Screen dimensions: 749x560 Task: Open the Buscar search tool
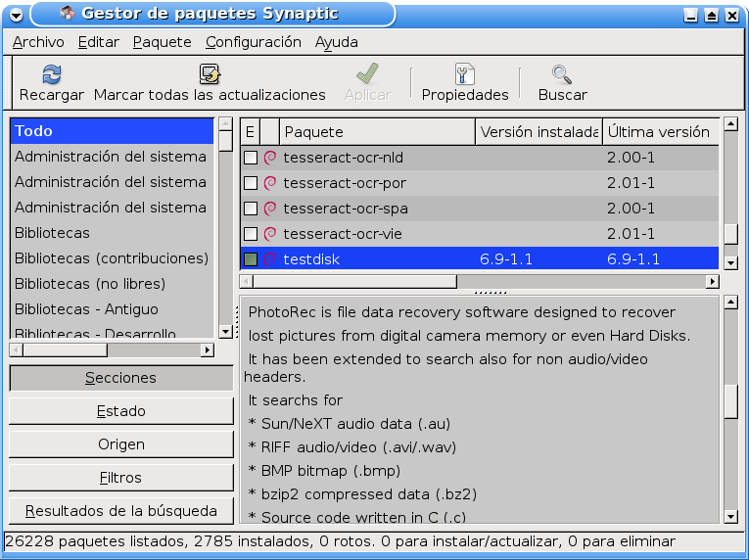pos(562,83)
